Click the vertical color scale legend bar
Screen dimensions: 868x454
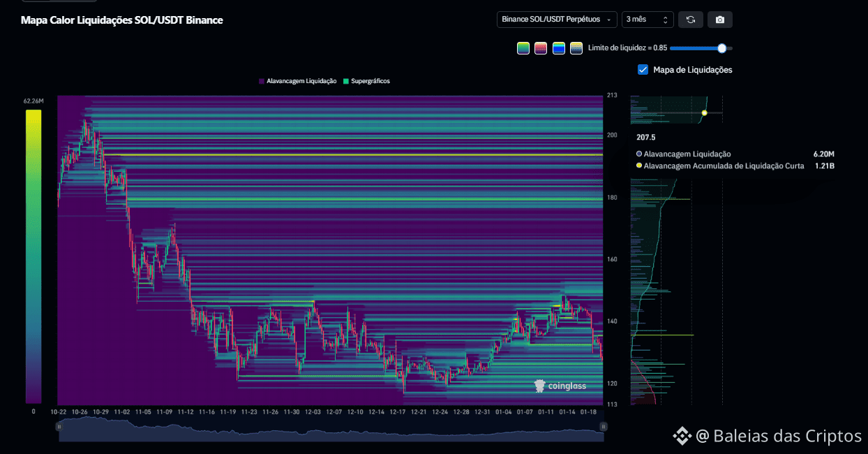[33, 256]
